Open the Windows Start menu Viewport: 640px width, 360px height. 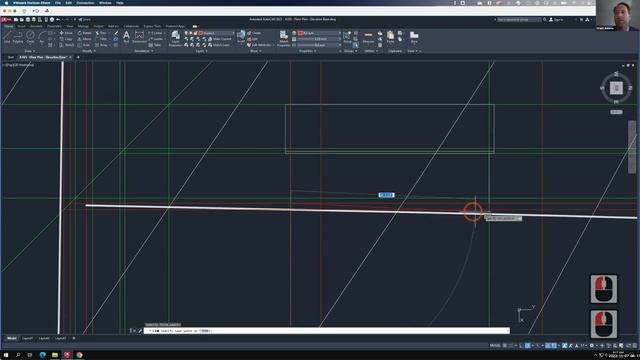(6, 355)
